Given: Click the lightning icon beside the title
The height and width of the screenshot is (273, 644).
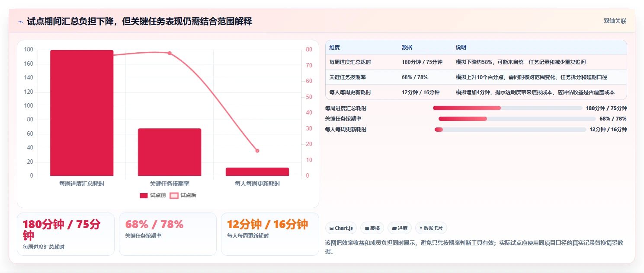Looking at the screenshot, I should (20, 21).
